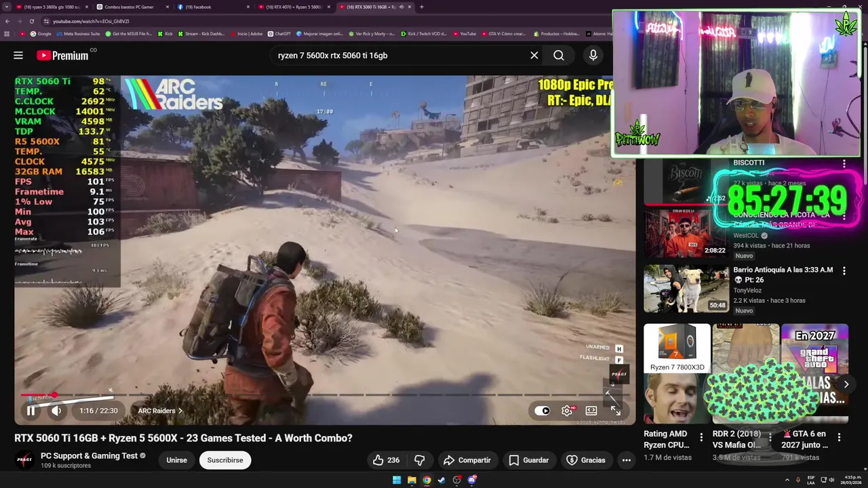The width and height of the screenshot is (868, 488).
Task: Open the Kick bookmark
Action: coord(165,33)
